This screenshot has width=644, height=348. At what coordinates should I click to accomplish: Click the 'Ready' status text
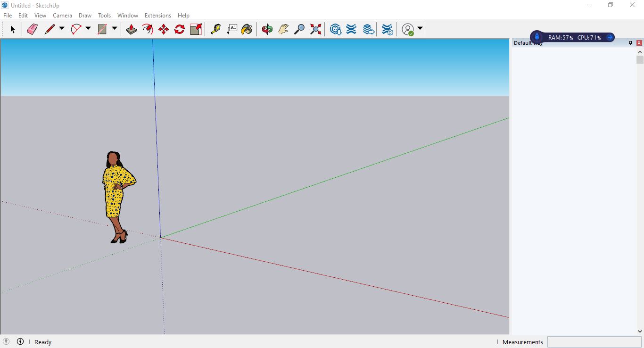(x=43, y=342)
